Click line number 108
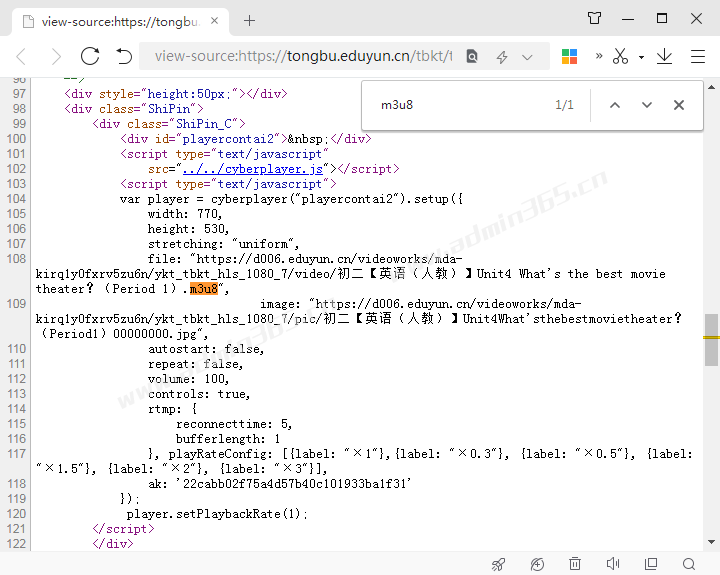 [x=16, y=259]
